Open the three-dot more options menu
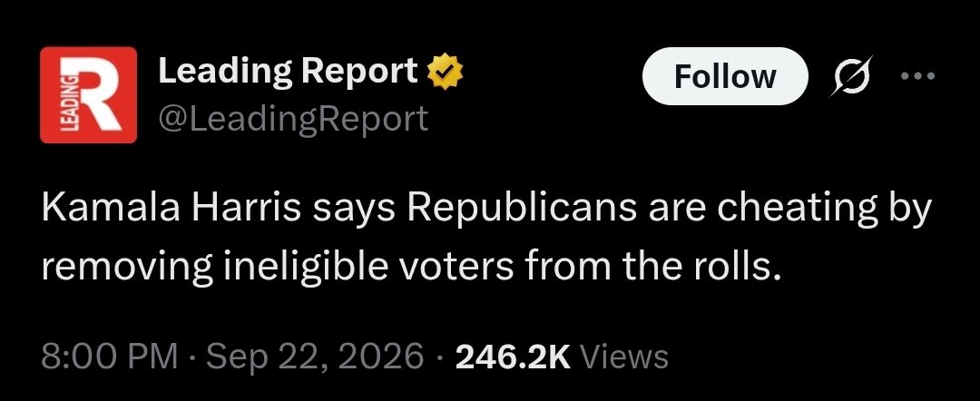Viewport: 980px width, 401px height. click(x=917, y=76)
